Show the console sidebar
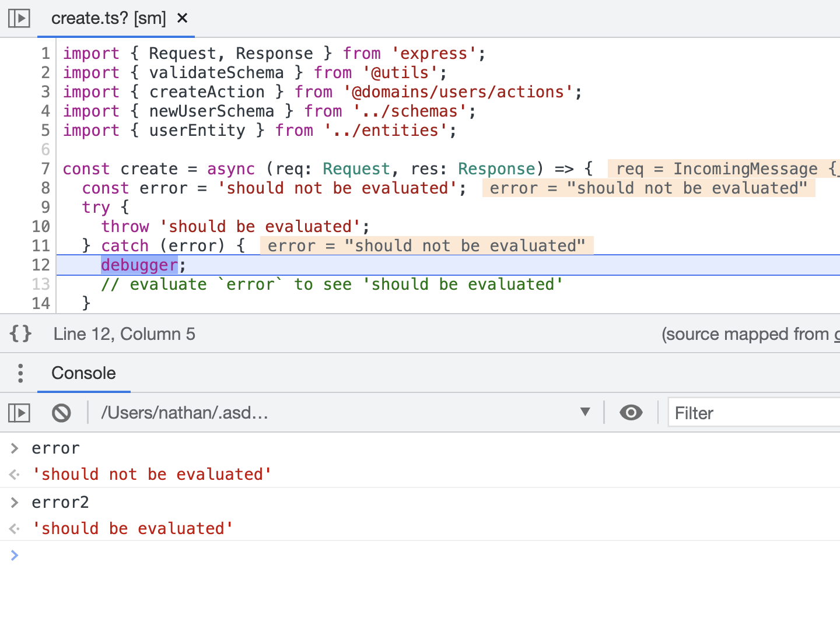The height and width of the screenshot is (618, 840). (19, 413)
